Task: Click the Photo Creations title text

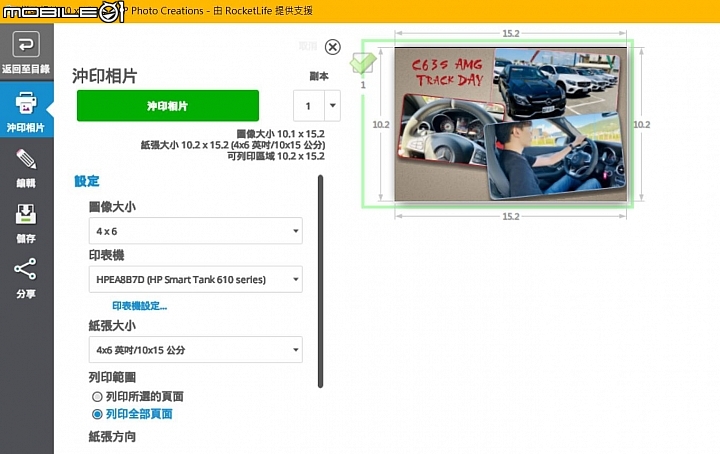Action: coord(167,11)
